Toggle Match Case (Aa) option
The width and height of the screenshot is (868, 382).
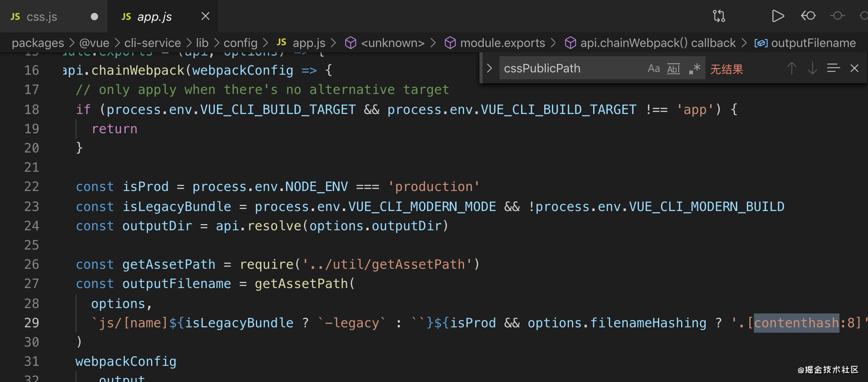click(x=654, y=69)
